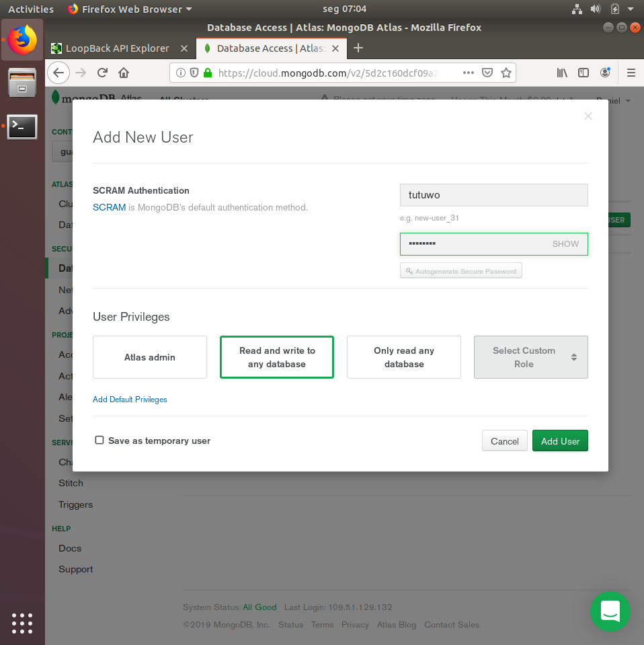Open the Intercom chat bubble
Viewport: 644px width, 645px height.
point(610,611)
